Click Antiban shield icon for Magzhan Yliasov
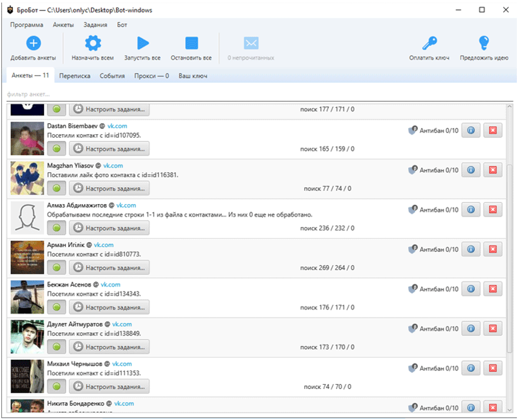Screen dimensions: 519x420 click(x=413, y=169)
